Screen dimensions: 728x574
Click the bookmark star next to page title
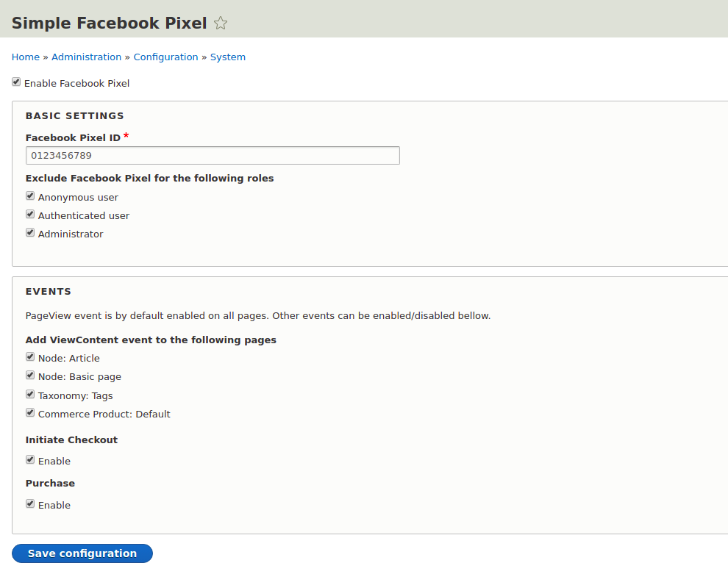point(220,23)
